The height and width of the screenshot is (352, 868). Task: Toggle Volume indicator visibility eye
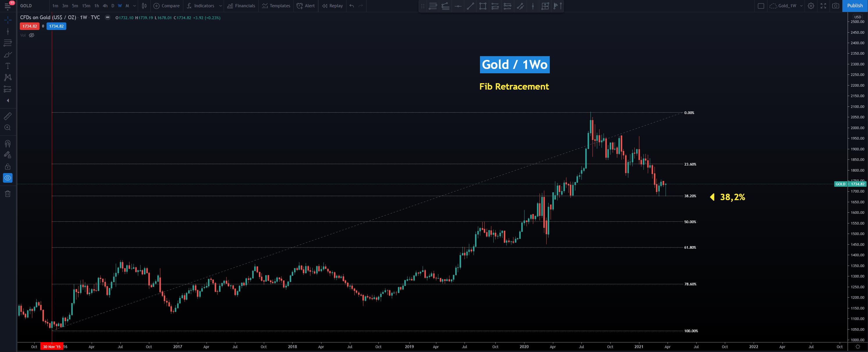click(x=32, y=35)
